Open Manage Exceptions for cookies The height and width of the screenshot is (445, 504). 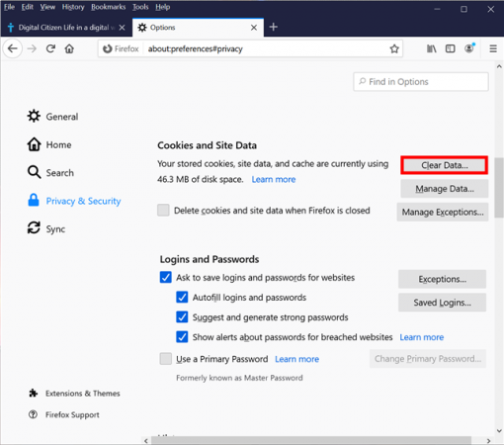tap(443, 212)
